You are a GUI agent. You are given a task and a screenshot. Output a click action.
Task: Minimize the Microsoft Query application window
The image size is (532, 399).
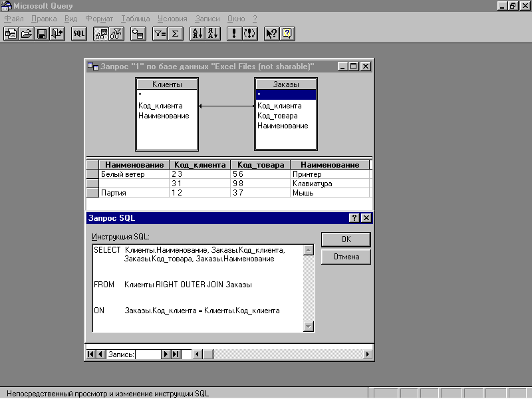(x=502, y=6)
